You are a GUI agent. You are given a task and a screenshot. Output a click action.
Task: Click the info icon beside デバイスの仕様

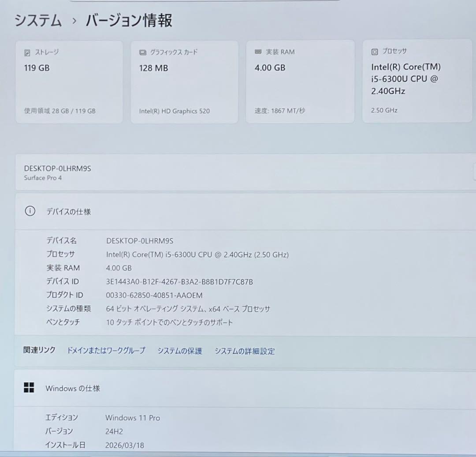coord(30,211)
